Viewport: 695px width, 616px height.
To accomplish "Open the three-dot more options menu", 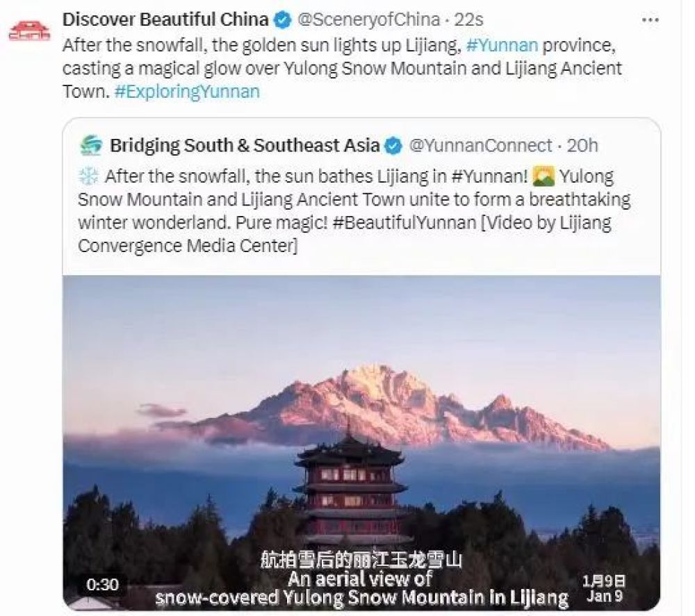I will tap(650, 20).
